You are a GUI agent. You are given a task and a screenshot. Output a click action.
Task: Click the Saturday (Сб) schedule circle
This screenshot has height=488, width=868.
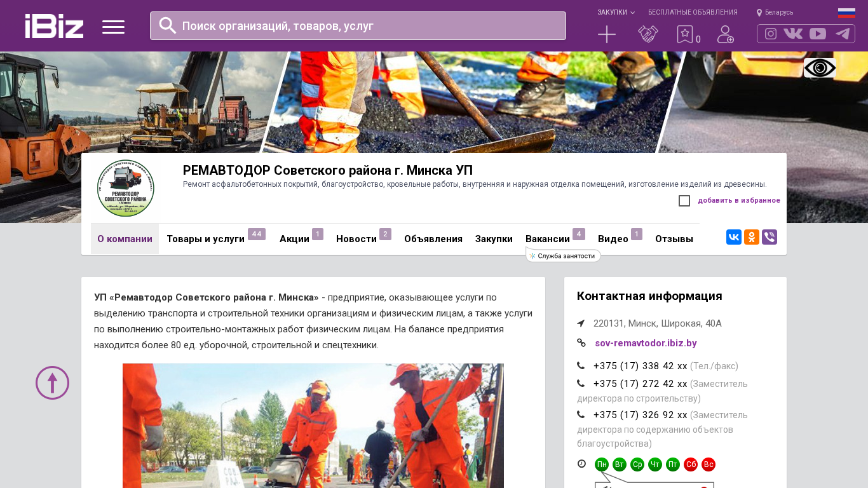(691, 464)
